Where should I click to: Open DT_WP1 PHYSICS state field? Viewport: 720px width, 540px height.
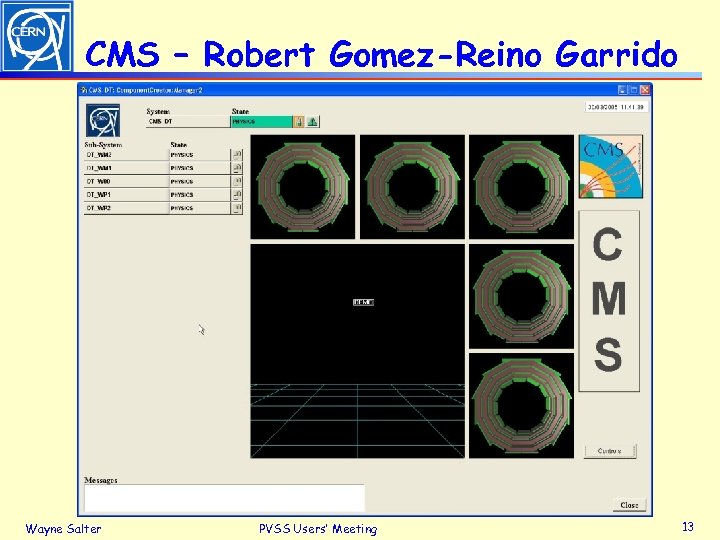tap(200, 195)
